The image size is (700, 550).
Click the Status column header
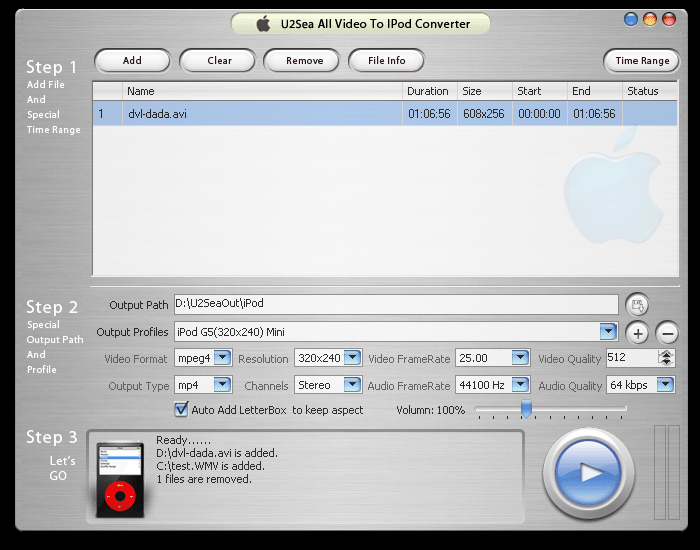click(x=650, y=91)
